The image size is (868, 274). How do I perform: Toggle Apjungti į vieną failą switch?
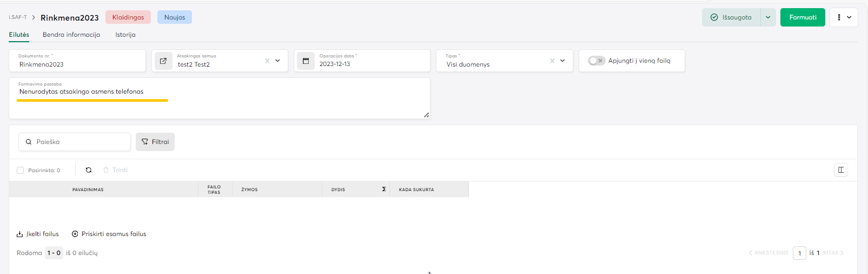pyautogui.click(x=596, y=61)
